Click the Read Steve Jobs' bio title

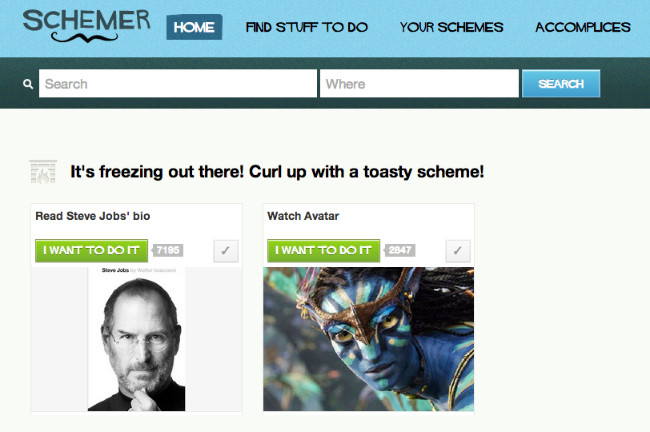pyautogui.click(x=93, y=216)
